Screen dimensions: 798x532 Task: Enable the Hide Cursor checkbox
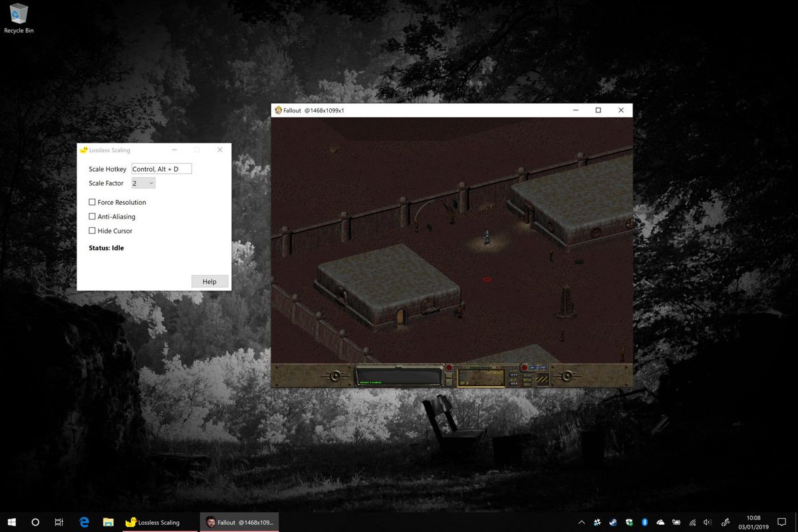[92, 231]
